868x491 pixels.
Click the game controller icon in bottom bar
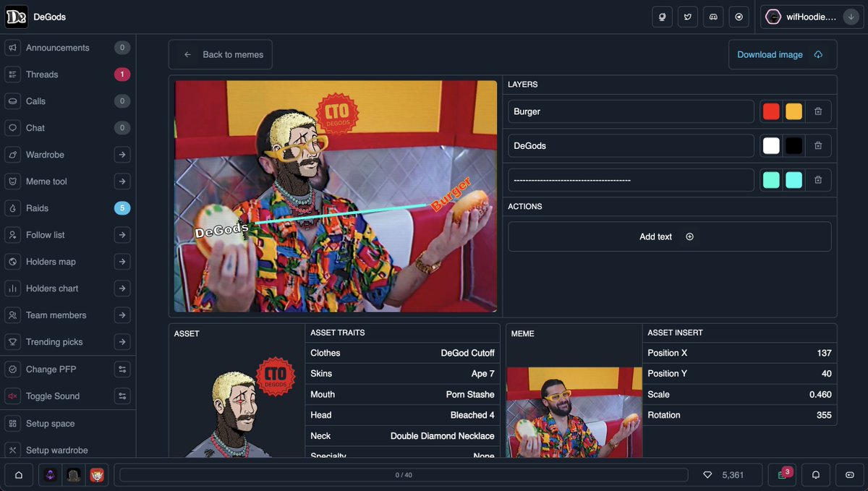pos(849,475)
